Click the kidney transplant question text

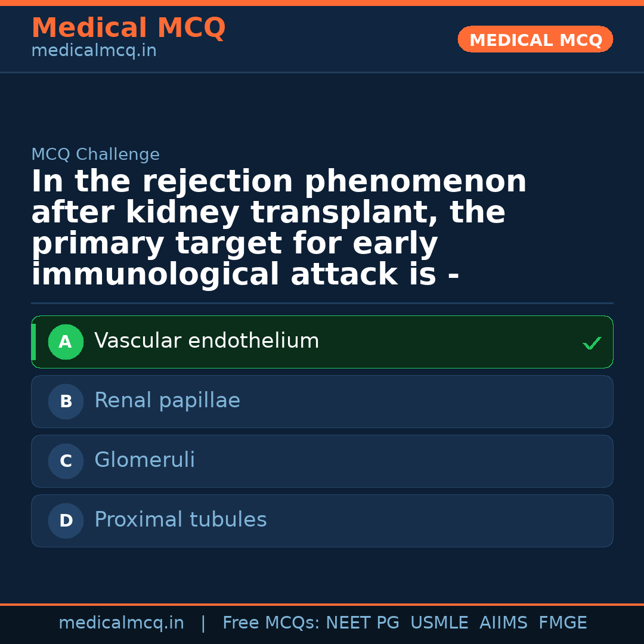278,228
